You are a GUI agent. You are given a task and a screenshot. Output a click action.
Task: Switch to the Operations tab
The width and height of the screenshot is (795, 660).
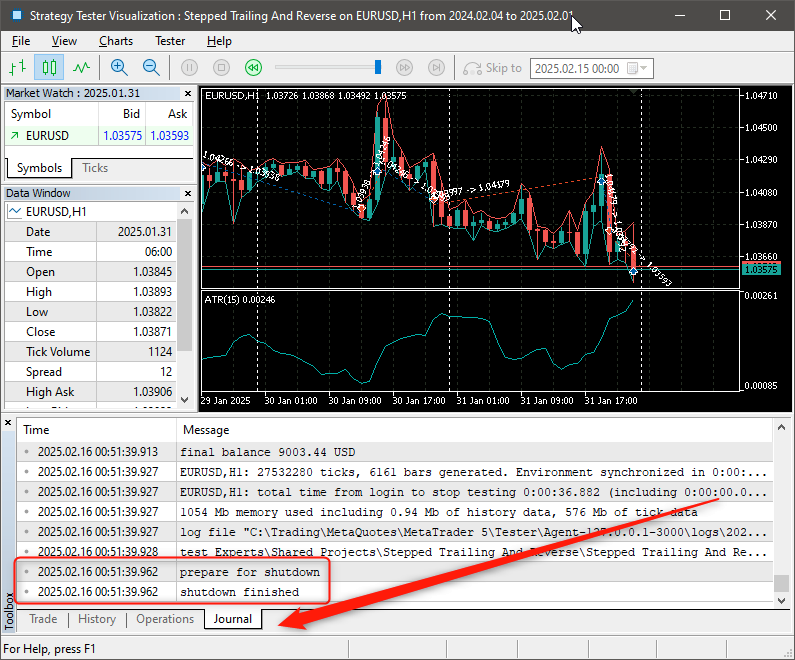(x=165, y=619)
